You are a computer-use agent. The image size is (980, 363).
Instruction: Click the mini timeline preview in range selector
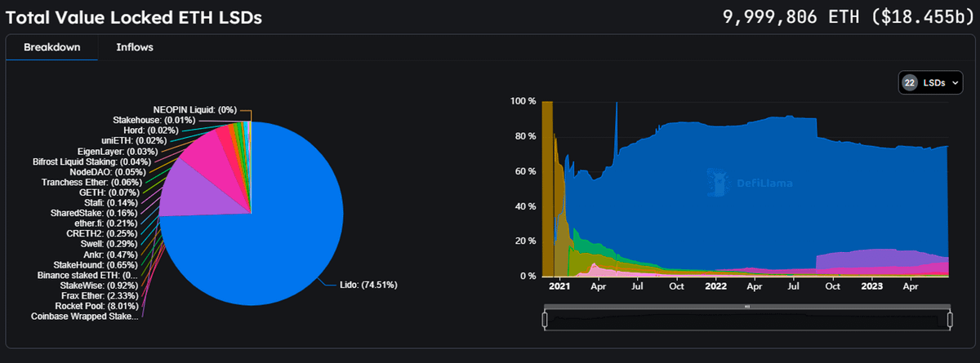tap(746, 321)
